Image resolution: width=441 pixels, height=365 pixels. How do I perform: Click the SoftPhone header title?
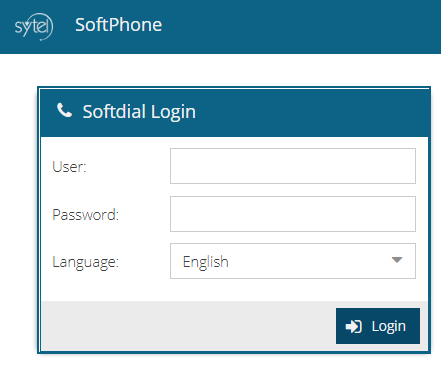118,25
